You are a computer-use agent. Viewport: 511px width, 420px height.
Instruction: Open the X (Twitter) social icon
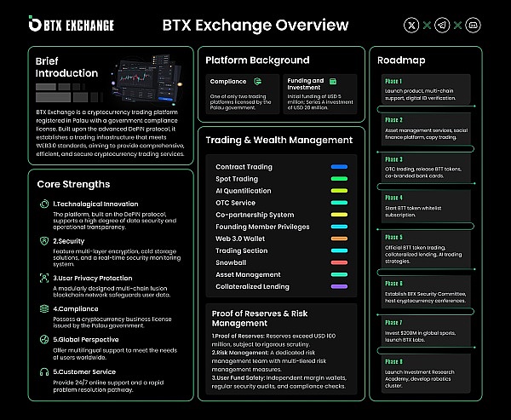tap(411, 25)
